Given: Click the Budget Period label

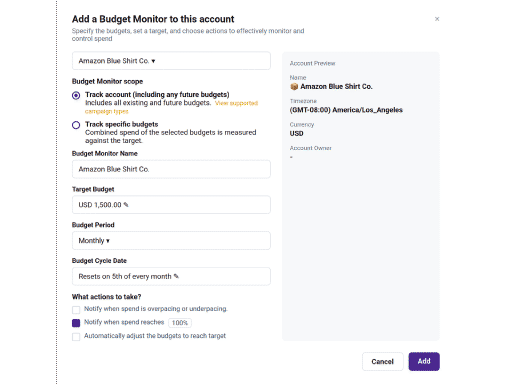Looking at the screenshot, I should click(x=93, y=225).
